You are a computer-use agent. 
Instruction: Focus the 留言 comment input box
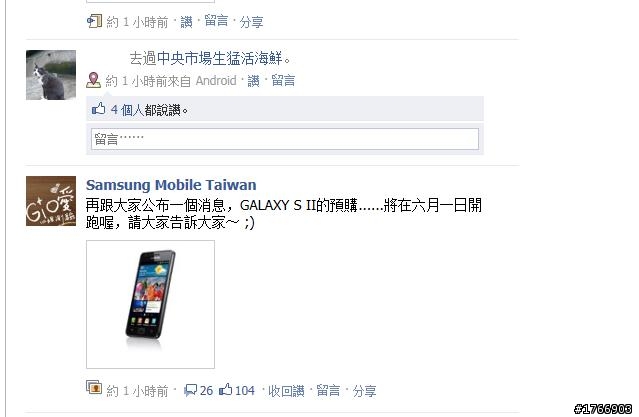pos(285,139)
